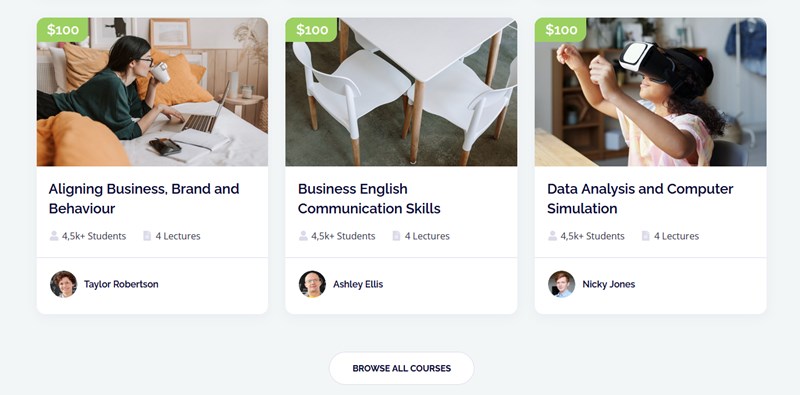This screenshot has height=395, width=800.
Task: Click the students icon under Data Analysis course
Action: tap(553, 236)
